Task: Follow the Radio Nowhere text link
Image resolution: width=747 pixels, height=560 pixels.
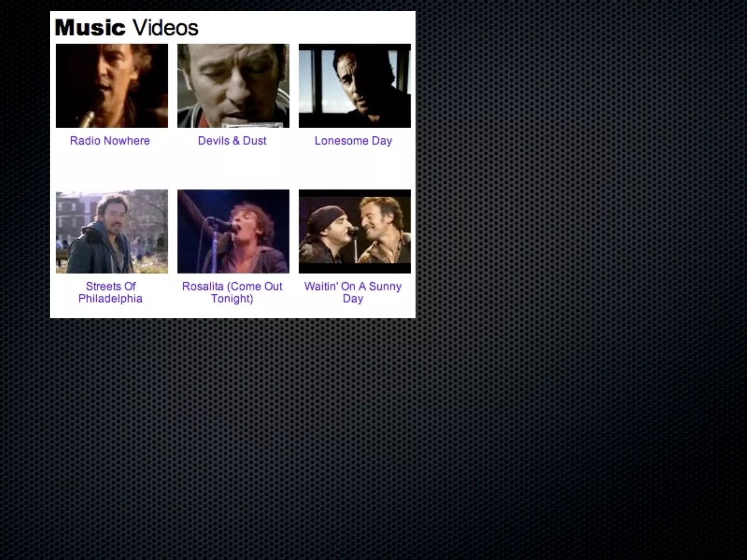Action: tap(110, 141)
